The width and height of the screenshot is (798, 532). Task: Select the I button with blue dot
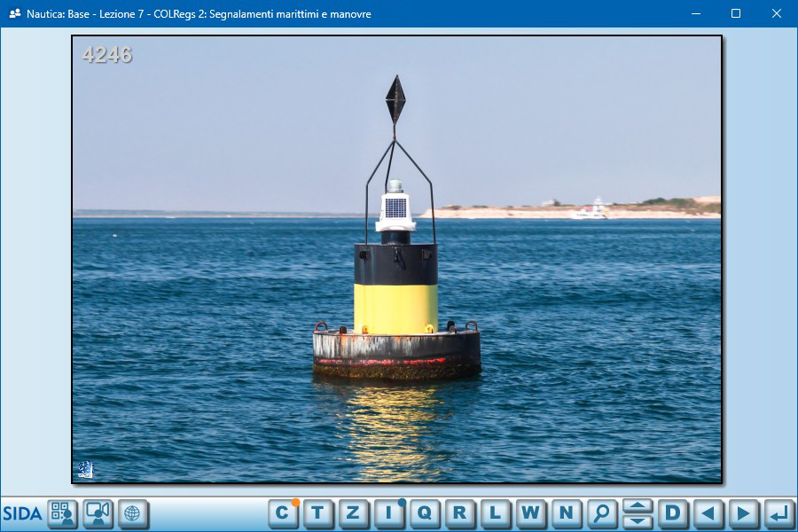[388, 512]
